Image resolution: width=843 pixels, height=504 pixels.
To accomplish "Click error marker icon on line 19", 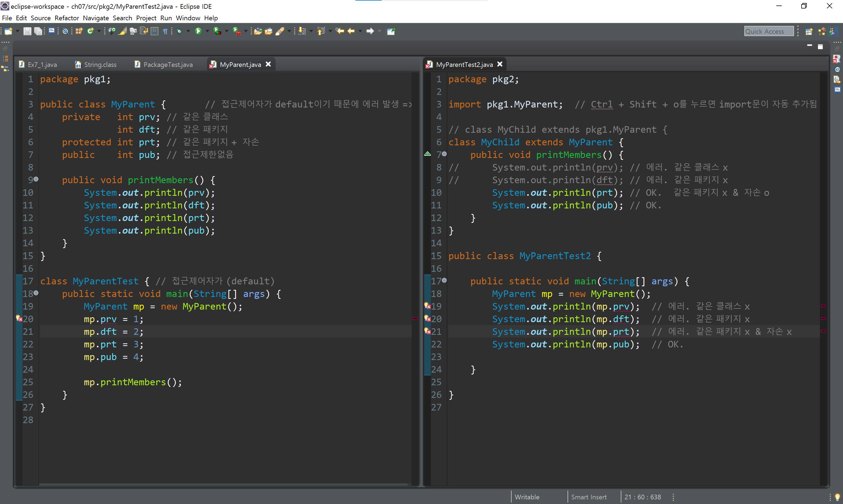I will 428,306.
